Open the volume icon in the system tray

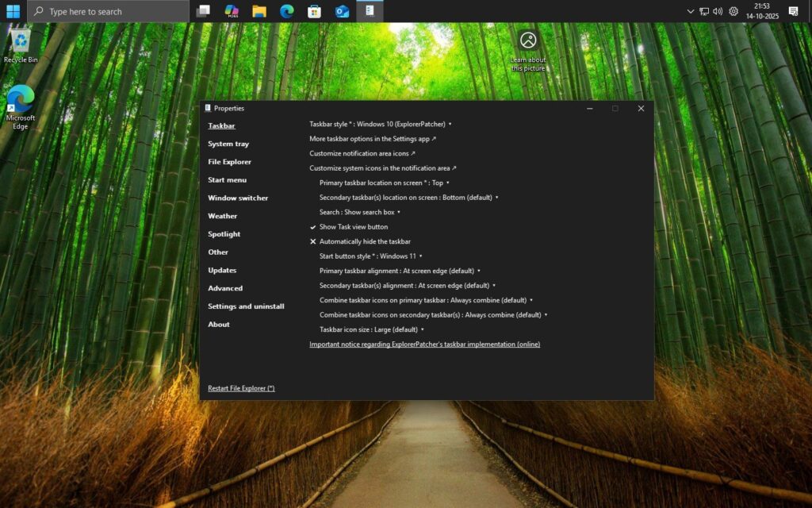click(718, 11)
